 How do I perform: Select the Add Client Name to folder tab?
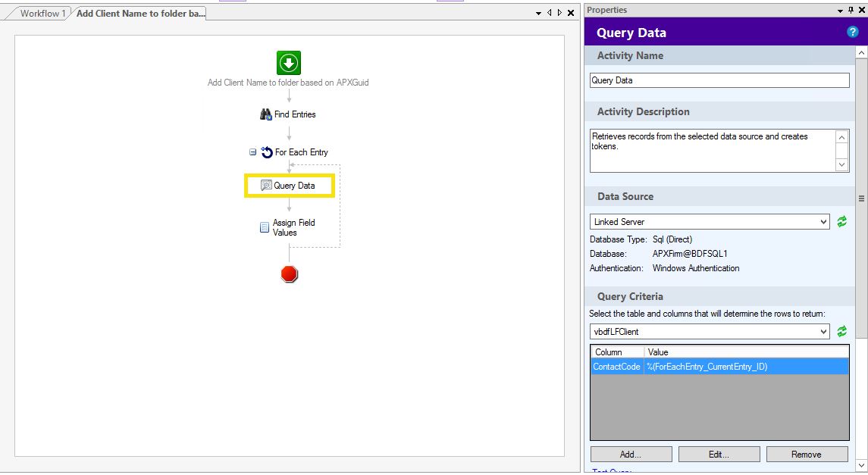(140, 14)
